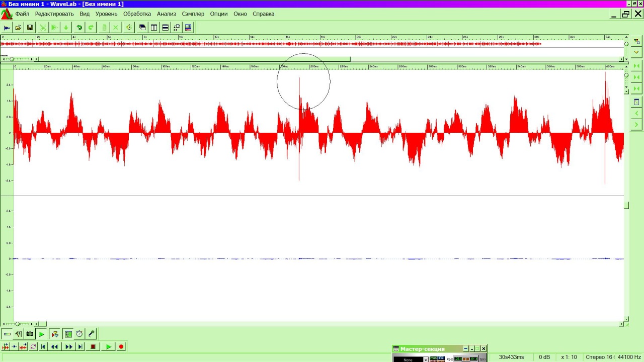Viewport: 644px width, 362px height.
Task: Toggle tile windows vertically layout icon
Action: pos(154,28)
